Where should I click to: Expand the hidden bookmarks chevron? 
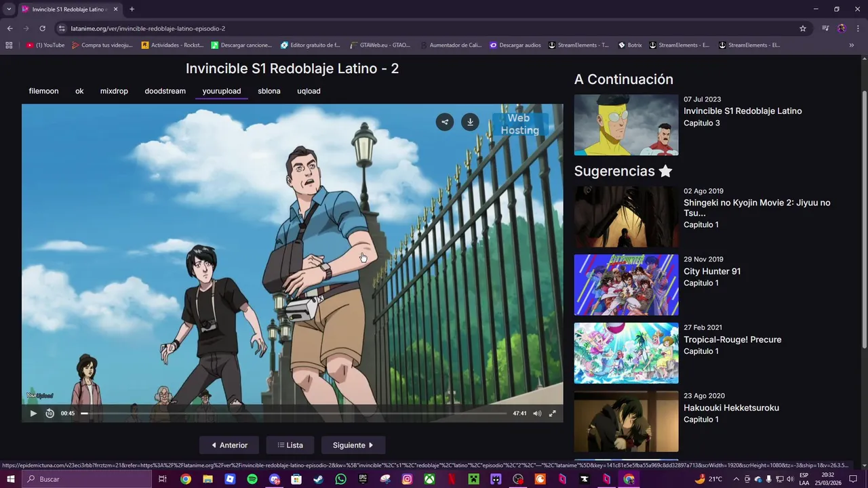point(851,45)
